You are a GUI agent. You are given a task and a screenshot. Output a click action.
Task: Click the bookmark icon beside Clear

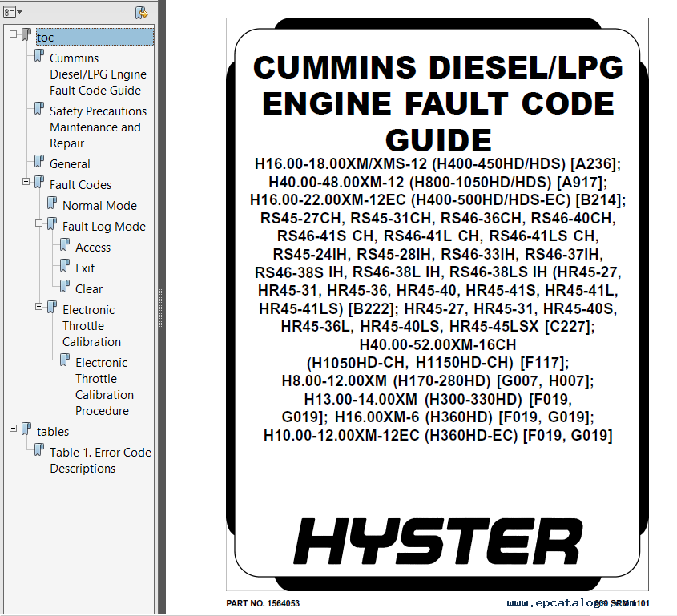point(65,287)
